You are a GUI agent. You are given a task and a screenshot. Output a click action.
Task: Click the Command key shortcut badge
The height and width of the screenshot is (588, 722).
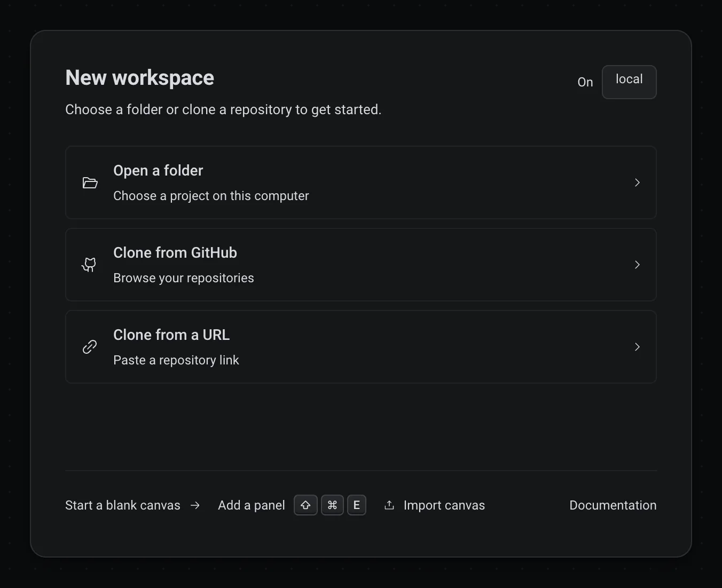332,505
